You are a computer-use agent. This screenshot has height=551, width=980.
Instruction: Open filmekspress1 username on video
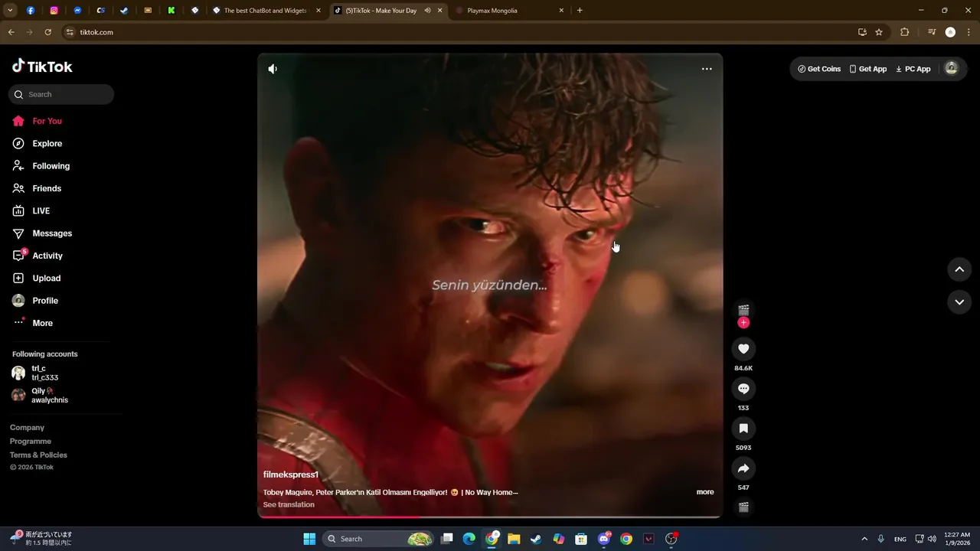pyautogui.click(x=291, y=475)
